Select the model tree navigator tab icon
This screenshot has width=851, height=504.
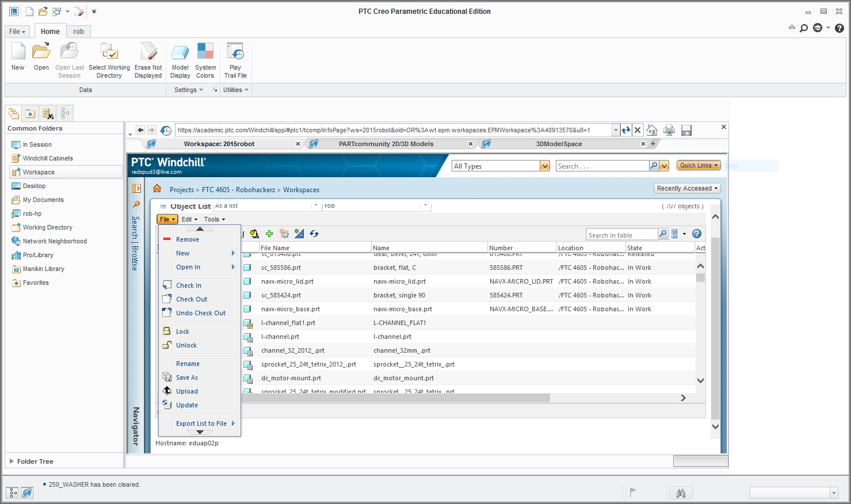tap(65, 113)
